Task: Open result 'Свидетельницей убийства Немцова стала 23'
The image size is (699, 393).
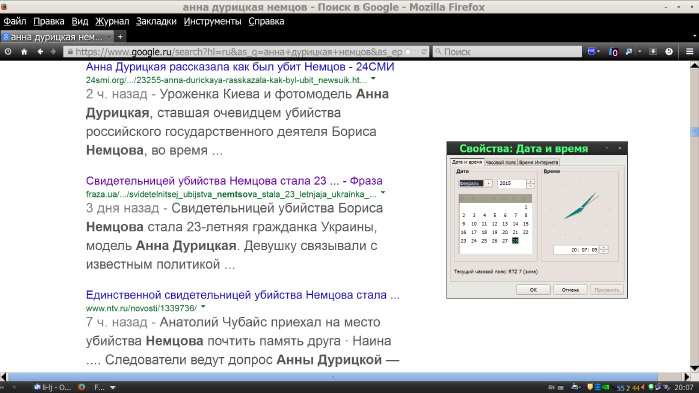Action: pos(234,181)
